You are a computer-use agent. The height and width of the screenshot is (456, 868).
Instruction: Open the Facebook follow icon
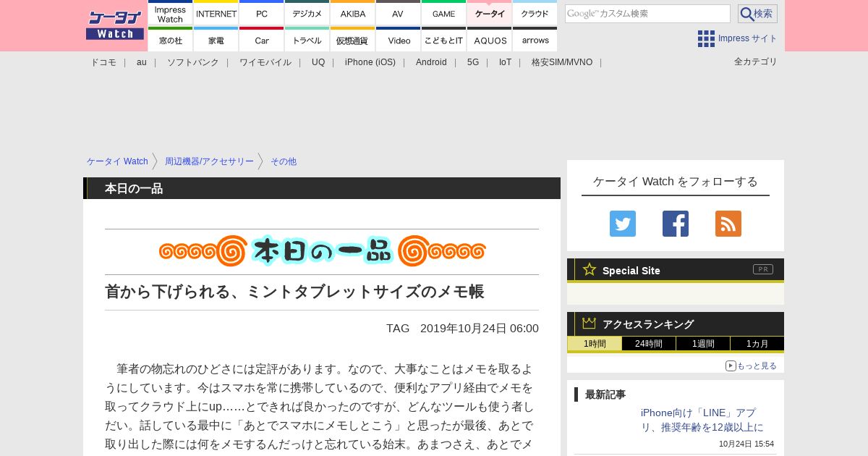(676, 224)
